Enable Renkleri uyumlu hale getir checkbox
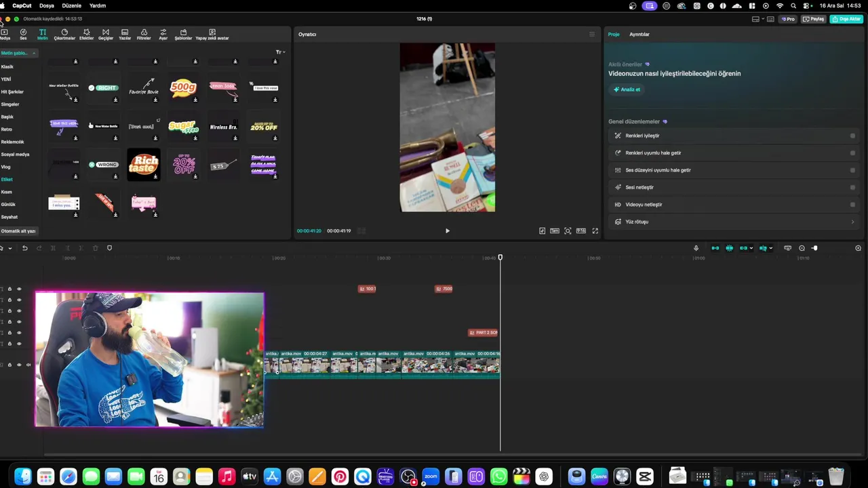 coord(852,153)
